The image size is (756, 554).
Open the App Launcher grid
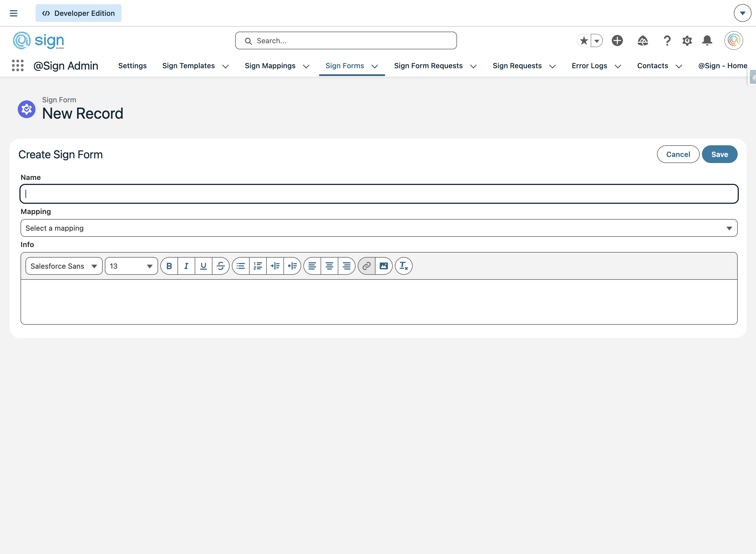(x=17, y=65)
